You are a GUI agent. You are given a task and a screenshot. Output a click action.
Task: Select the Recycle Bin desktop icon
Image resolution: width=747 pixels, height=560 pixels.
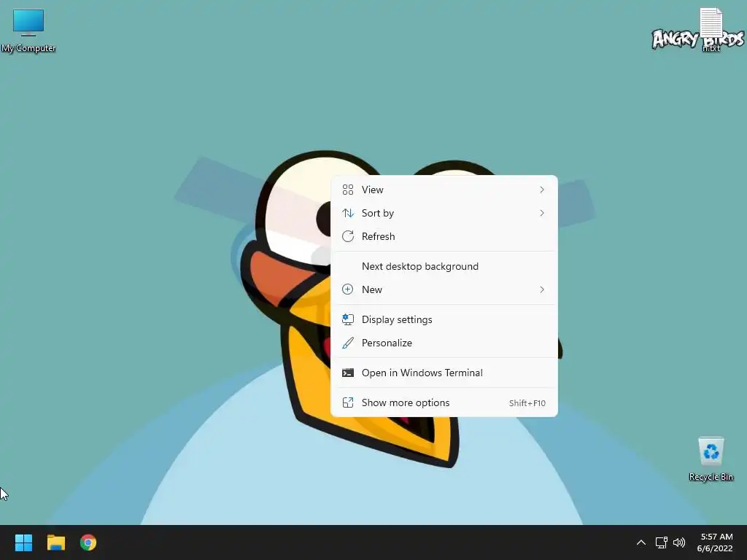(711, 459)
